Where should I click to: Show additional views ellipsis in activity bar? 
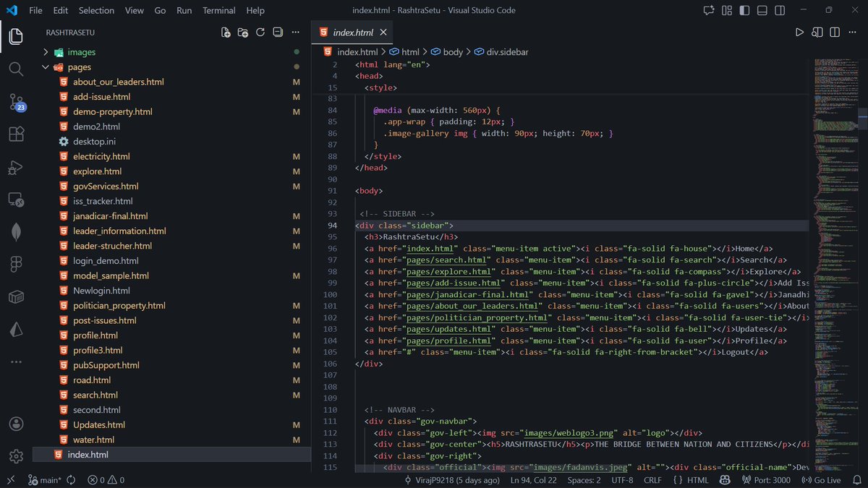(16, 361)
